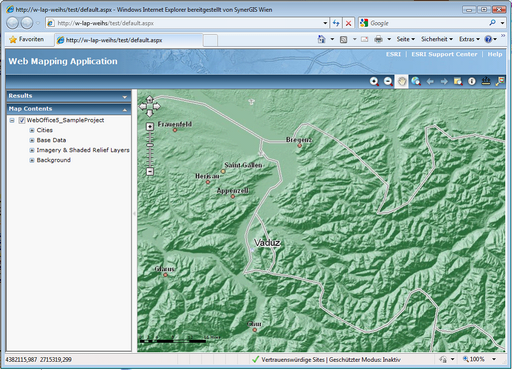Toggle WebOffice5_SampleProject checkbox
512x370 pixels.
(x=22, y=120)
